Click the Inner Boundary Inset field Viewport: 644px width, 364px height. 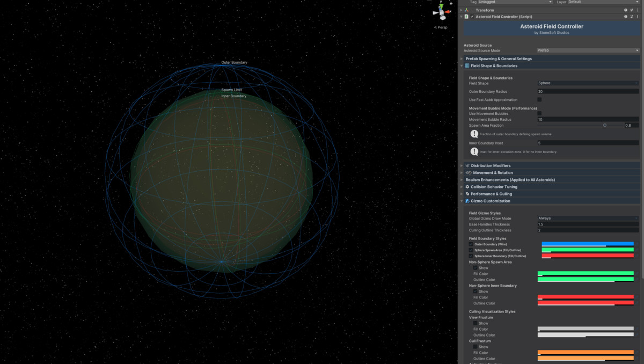pos(588,143)
